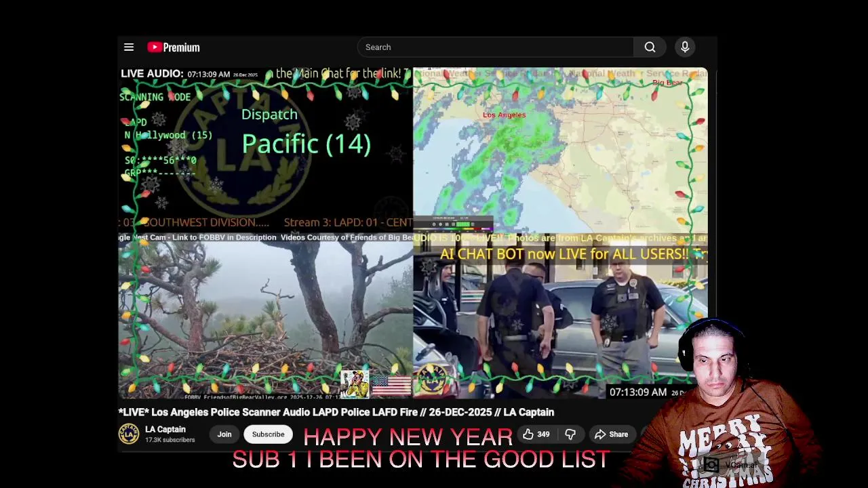Click the N Hollywood (15) scanner text
Image resolution: width=868 pixels, height=488 pixels.
tap(168, 135)
